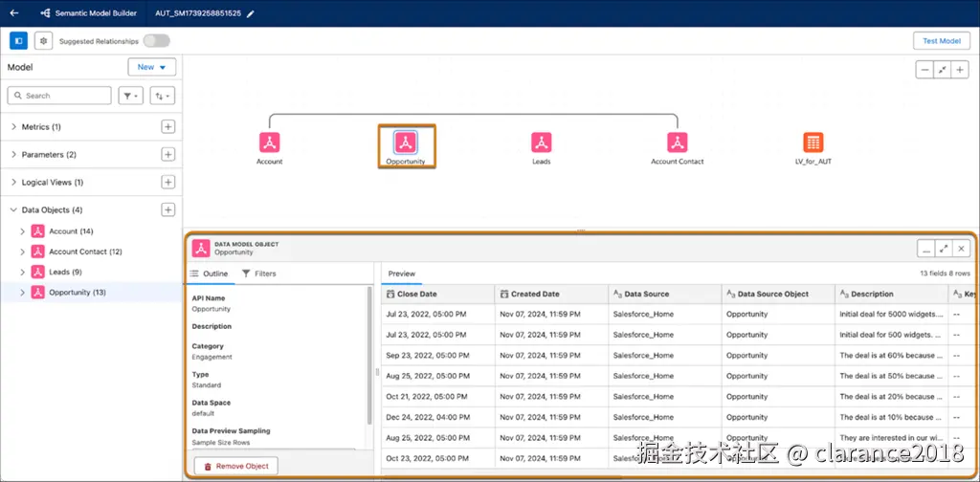
Task: Select the Opportunity node on canvas
Action: coord(406,142)
